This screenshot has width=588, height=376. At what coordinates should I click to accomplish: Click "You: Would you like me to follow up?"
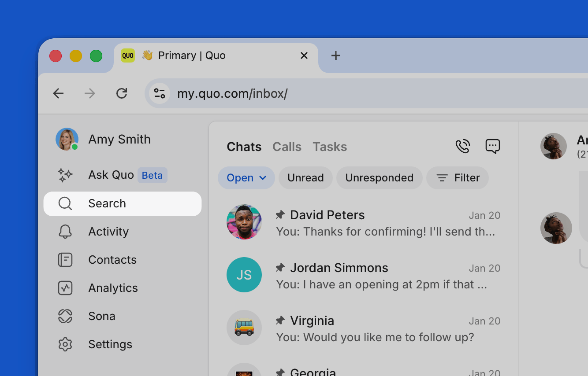[x=375, y=337]
